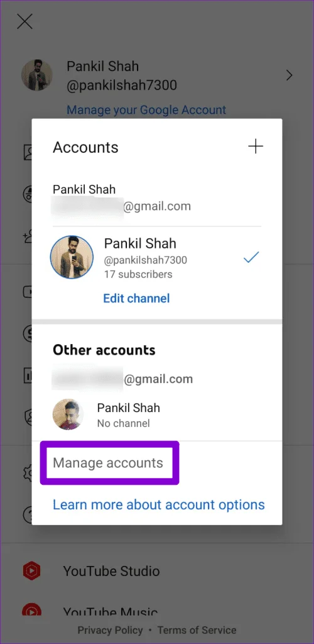
Task: Open Edit channel link
Action: coord(136,297)
